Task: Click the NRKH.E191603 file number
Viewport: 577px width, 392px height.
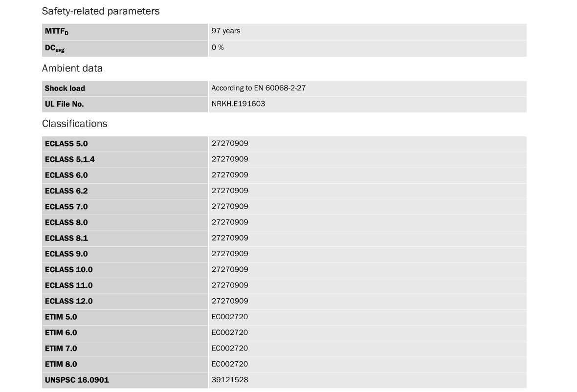Action: tap(238, 104)
